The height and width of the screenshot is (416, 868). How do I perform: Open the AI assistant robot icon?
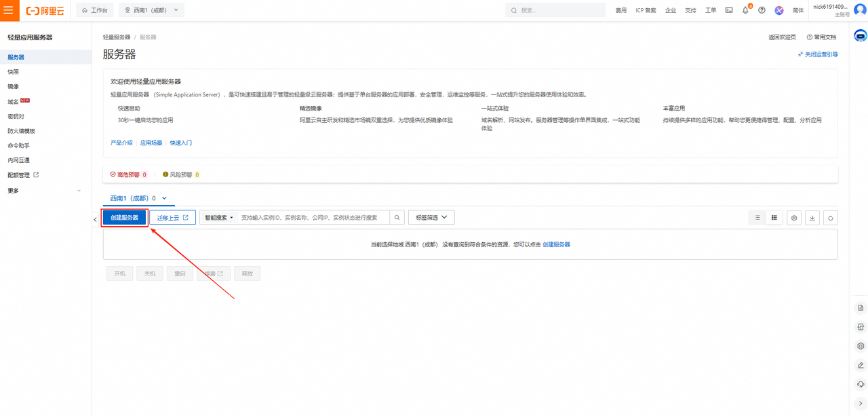(860, 36)
